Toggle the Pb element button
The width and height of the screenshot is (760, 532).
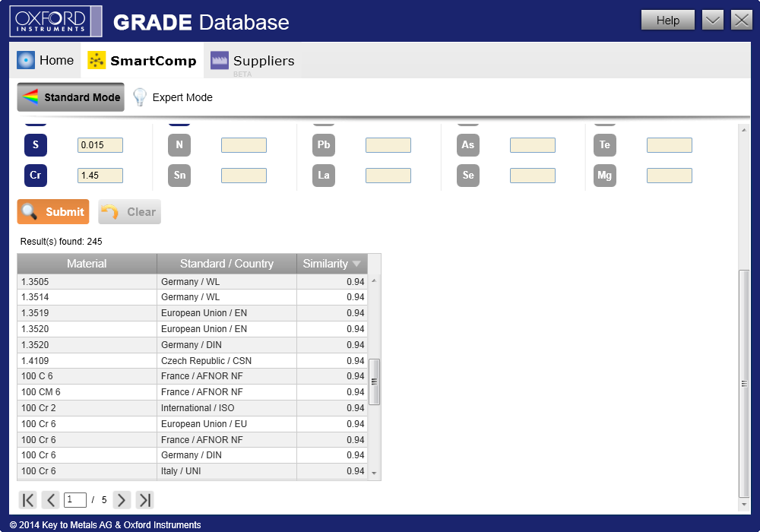pyautogui.click(x=324, y=145)
